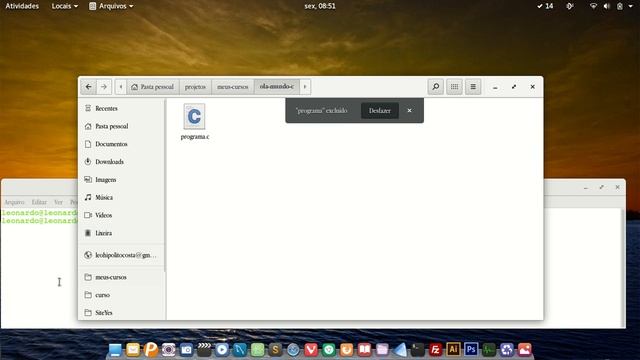Go forward with the right arrow button
This screenshot has height=360, width=640.
(x=104, y=87)
